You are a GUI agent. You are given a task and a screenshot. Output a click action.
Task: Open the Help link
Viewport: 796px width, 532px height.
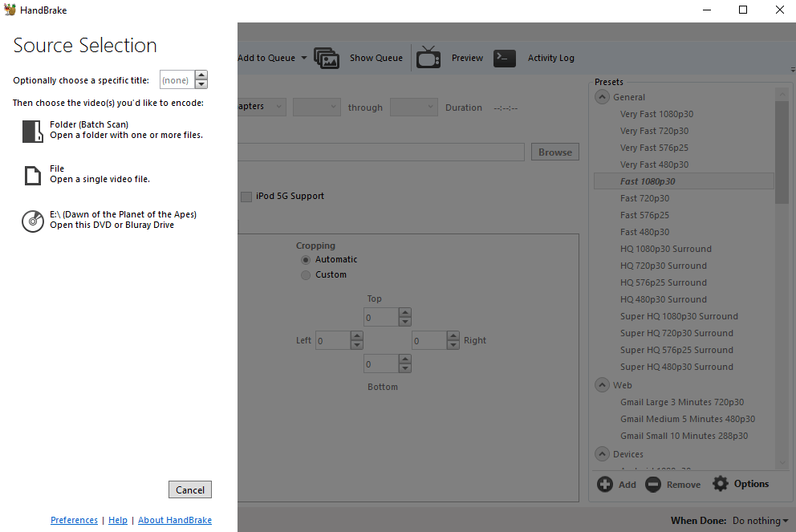tap(118, 520)
